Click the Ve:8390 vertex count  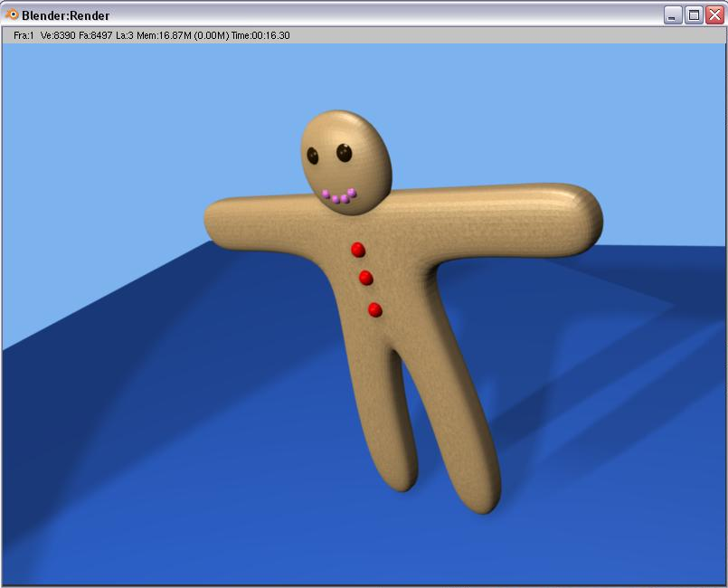pyautogui.click(x=58, y=35)
